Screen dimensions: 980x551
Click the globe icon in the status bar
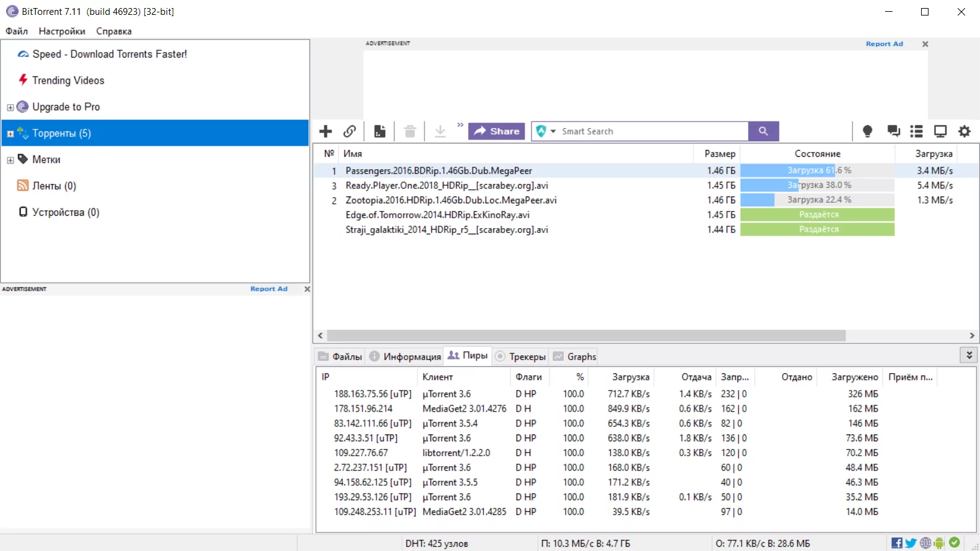pyautogui.click(x=925, y=543)
